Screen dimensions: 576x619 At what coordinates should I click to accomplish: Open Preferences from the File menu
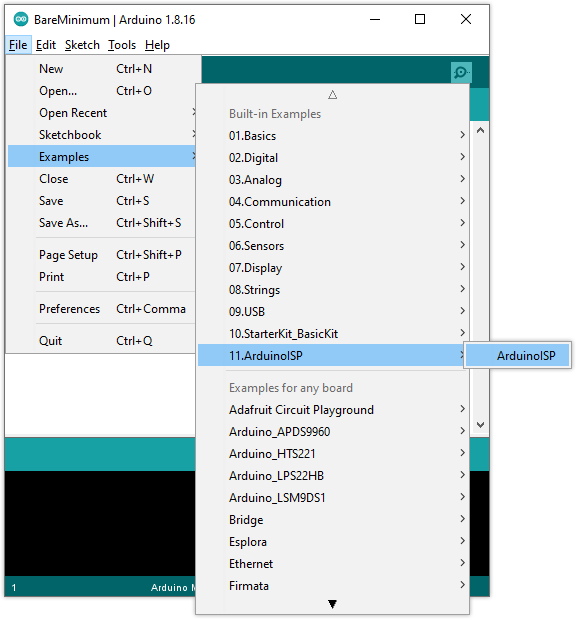point(102,309)
